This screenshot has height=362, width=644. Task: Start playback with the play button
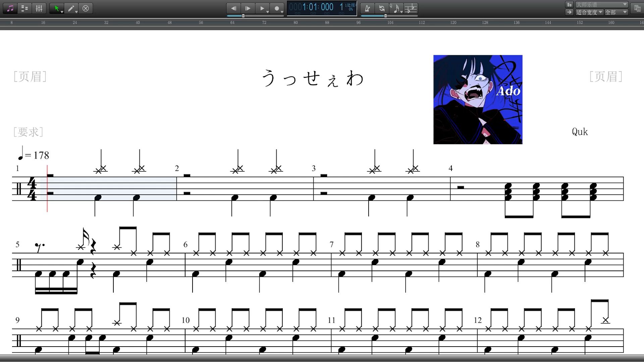coord(262,8)
